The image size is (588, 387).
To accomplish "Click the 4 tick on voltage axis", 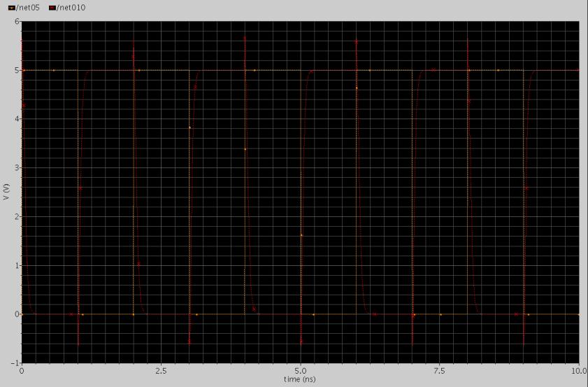I will (x=17, y=119).
